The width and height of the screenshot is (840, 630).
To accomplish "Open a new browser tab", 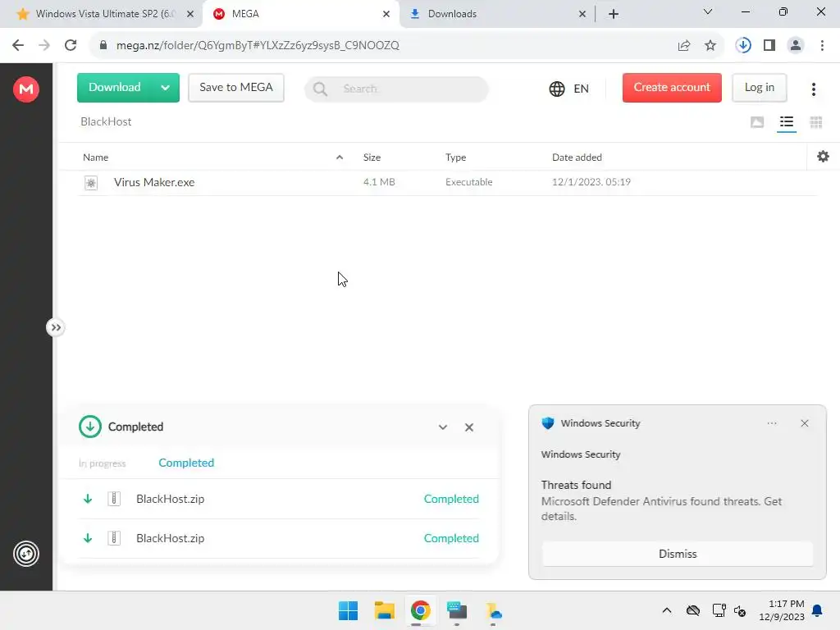I will coord(614,14).
